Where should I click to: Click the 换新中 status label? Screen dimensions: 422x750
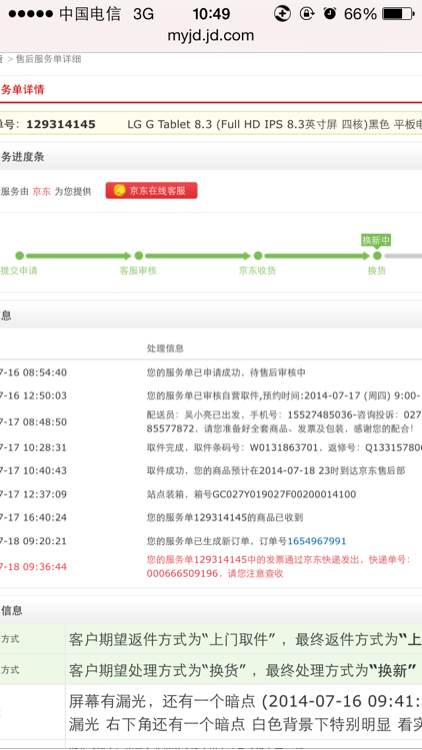tap(376, 240)
